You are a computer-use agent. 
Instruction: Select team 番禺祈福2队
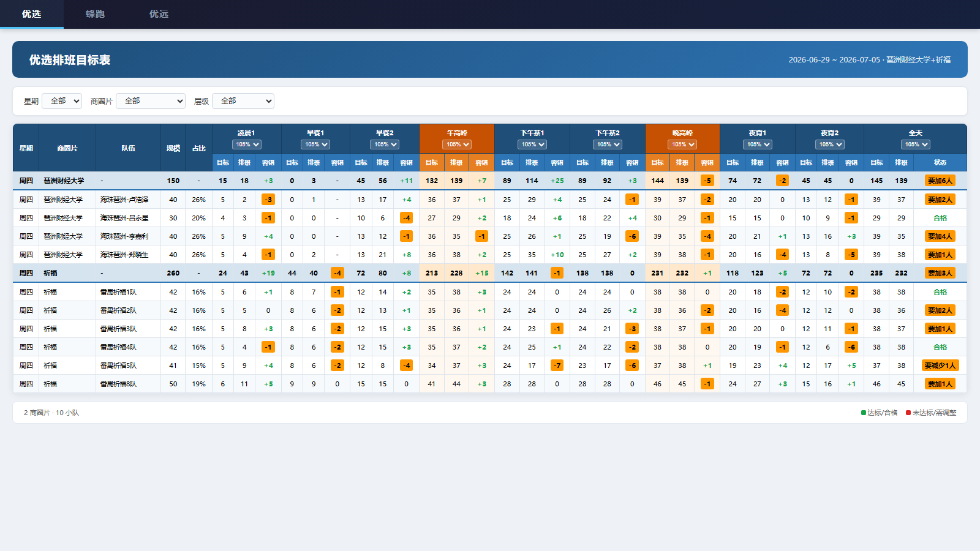tap(119, 310)
